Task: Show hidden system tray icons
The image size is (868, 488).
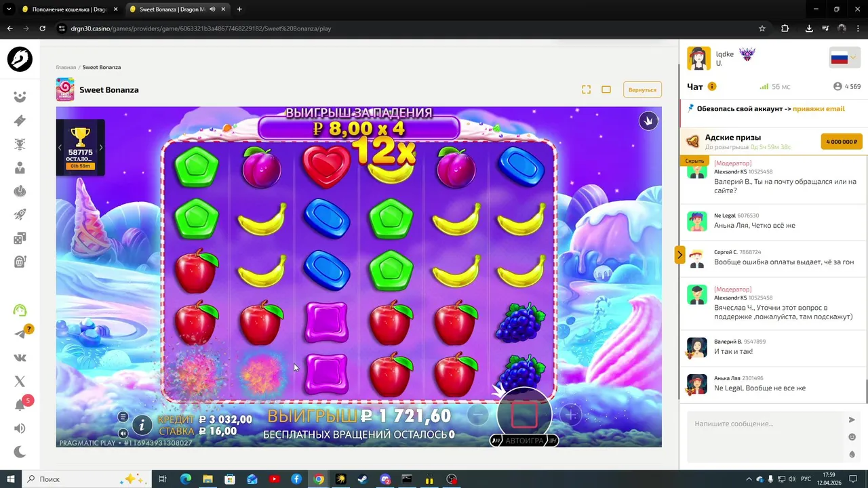Action: point(749,479)
